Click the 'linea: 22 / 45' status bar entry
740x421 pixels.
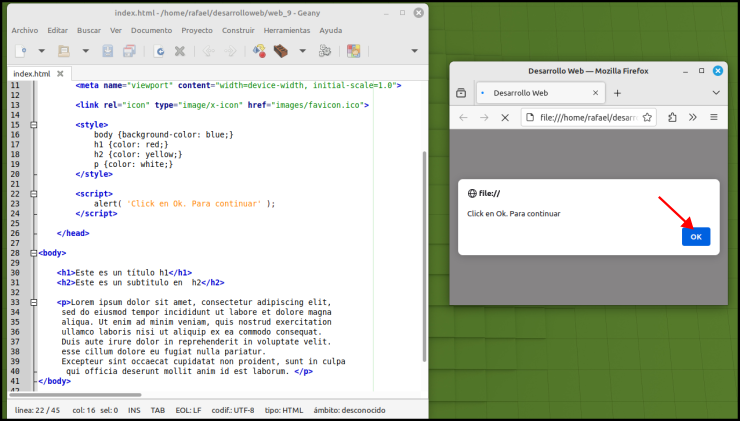(x=37, y=410)
